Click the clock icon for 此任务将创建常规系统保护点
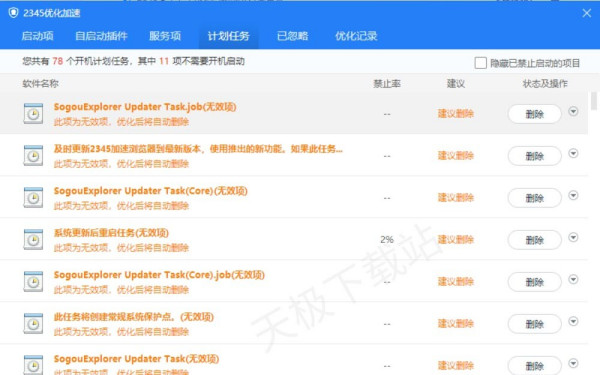This screenshot has width=600, height=375. point(33,324)
